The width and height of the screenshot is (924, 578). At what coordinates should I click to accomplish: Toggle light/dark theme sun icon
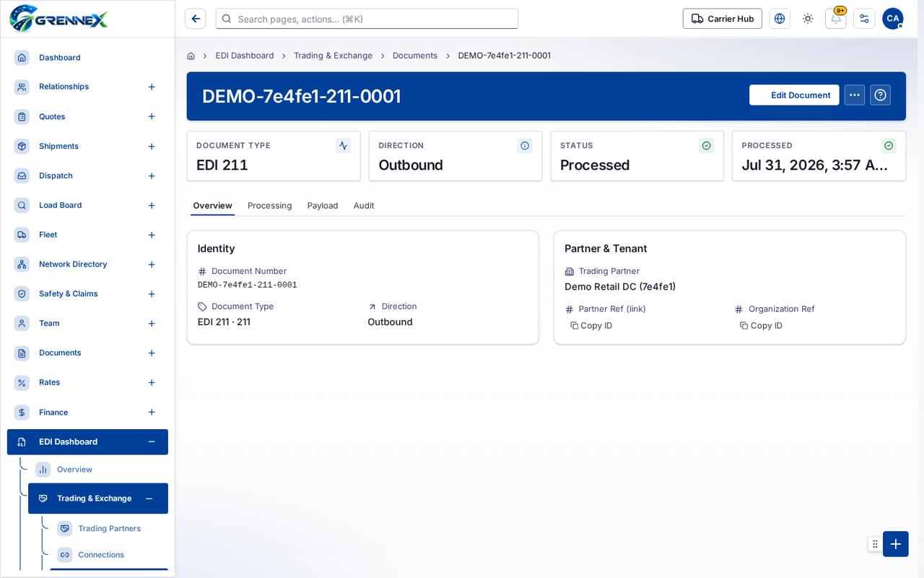click(x=808, y=19)
